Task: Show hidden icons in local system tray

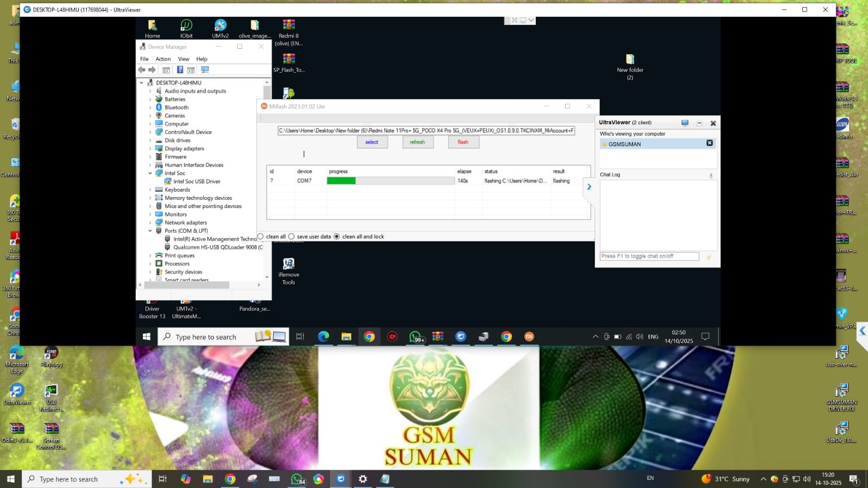Action: pos(763,479)
